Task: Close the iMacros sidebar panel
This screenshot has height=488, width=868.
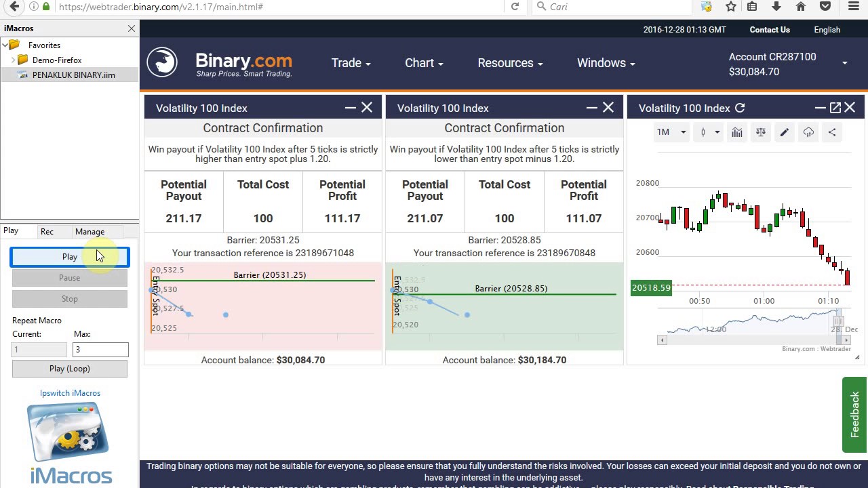Action: click(x=132, y=28)
